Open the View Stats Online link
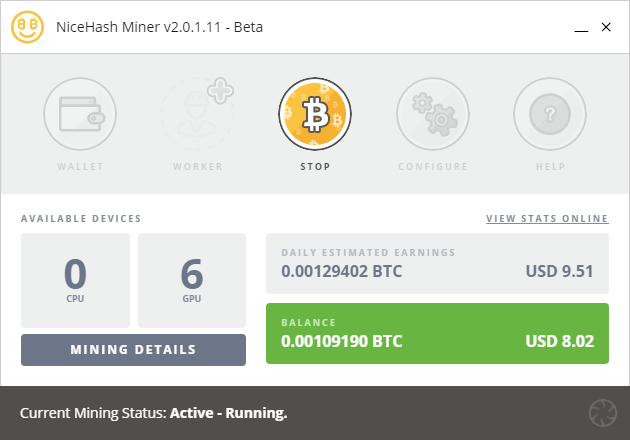 [547, 218]
